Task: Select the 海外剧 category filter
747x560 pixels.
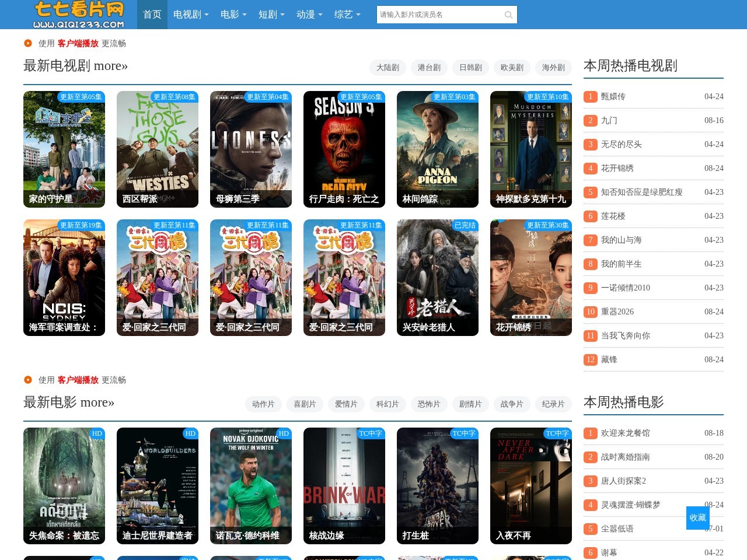Action: point(554,68)
